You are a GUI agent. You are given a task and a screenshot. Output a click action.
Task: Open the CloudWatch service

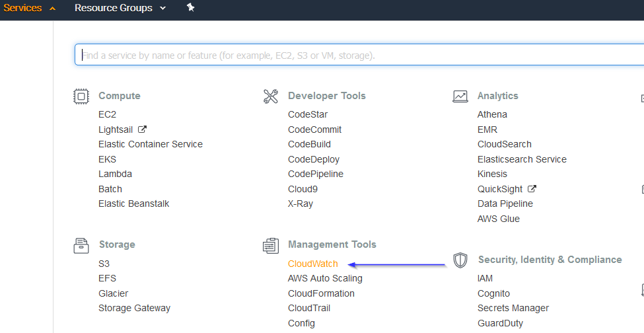pos(312,264)
